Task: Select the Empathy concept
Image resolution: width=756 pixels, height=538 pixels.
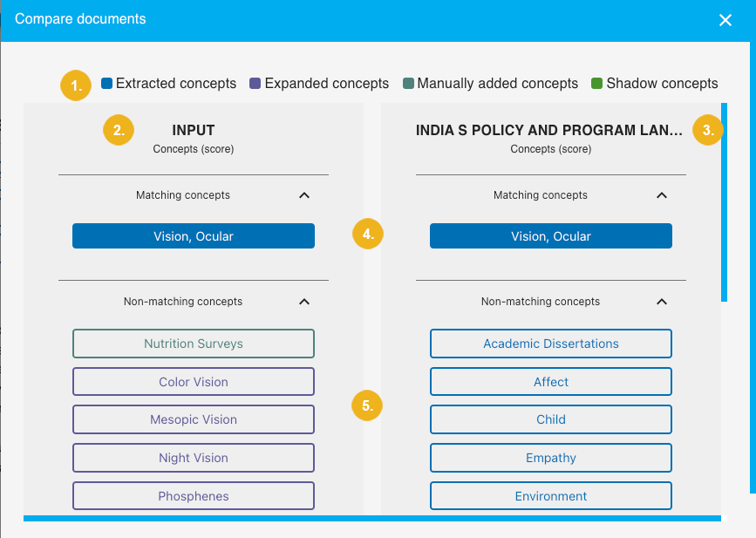Action: (x=551, y=458)
